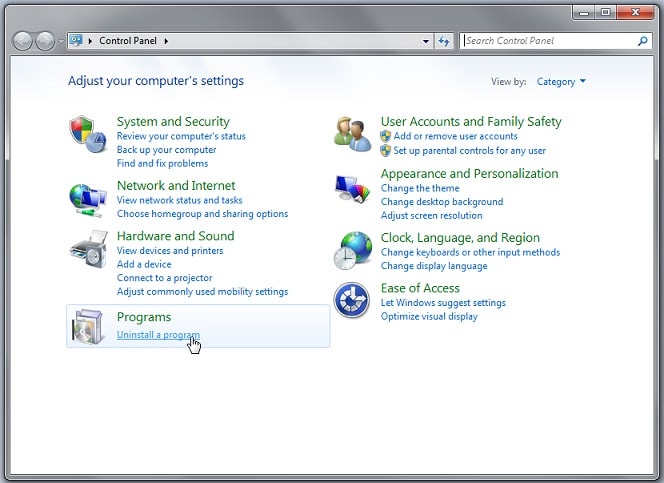Open Appearance and Personalization heading
Screen dimensions: 664x483
point(469,174)
